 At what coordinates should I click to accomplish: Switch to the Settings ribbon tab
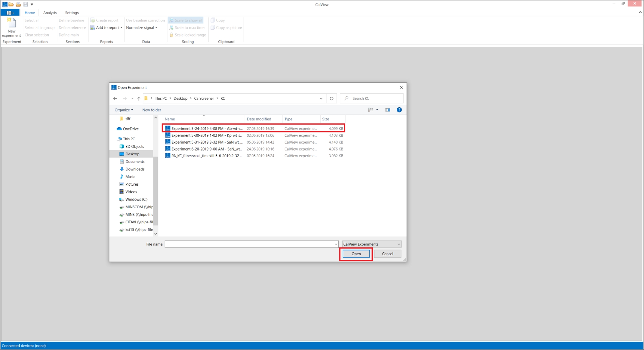pos(71,13)
